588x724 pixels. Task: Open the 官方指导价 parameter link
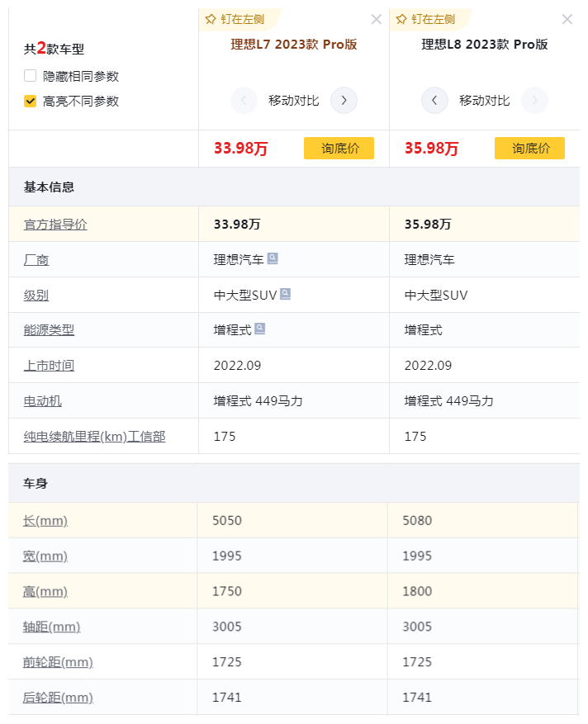pos(55,225)
